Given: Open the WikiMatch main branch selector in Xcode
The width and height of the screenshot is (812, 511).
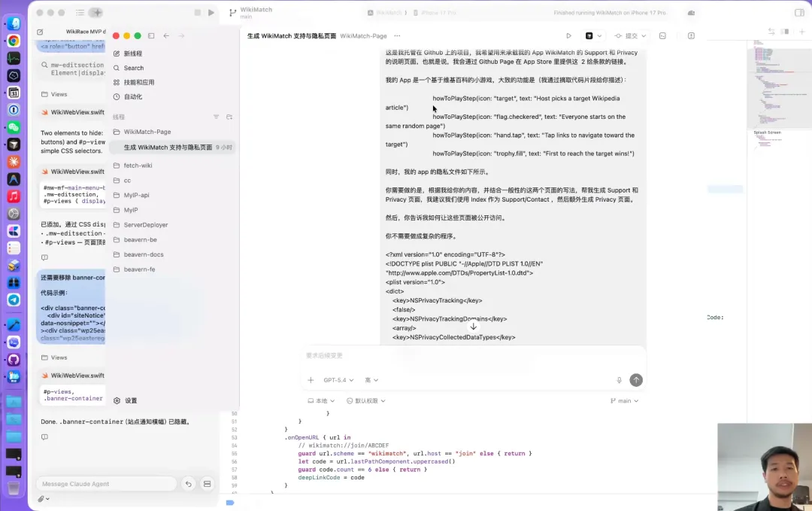Looking at the screenshot, I should tap(250, 13).
